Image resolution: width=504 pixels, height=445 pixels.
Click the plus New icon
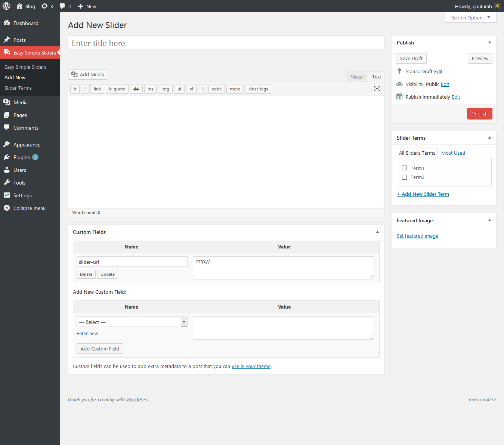click(x=80, y=6)
